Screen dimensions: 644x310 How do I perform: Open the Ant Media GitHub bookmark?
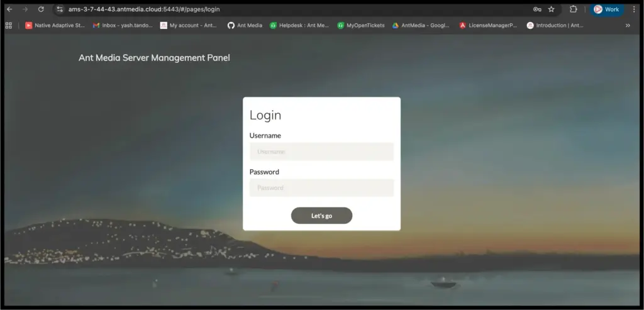(245, 25)
